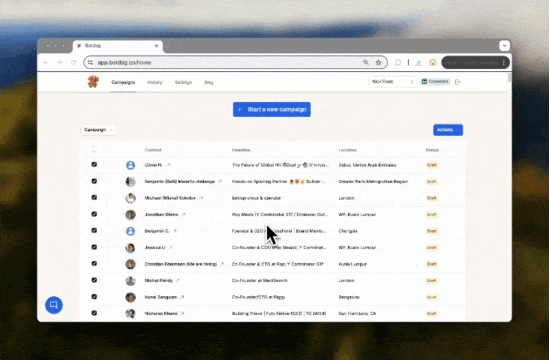Open the blue chat widget bubble

tap(54, 305)
